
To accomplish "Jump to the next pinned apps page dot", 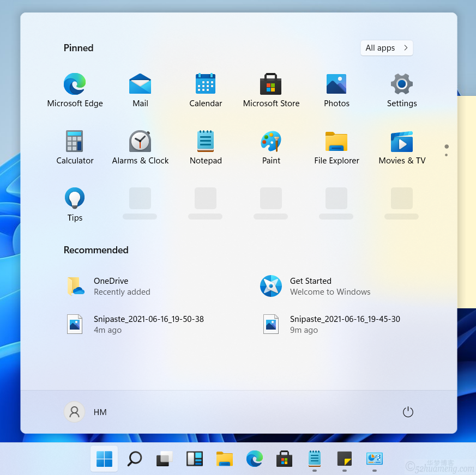I will point(447,155).
